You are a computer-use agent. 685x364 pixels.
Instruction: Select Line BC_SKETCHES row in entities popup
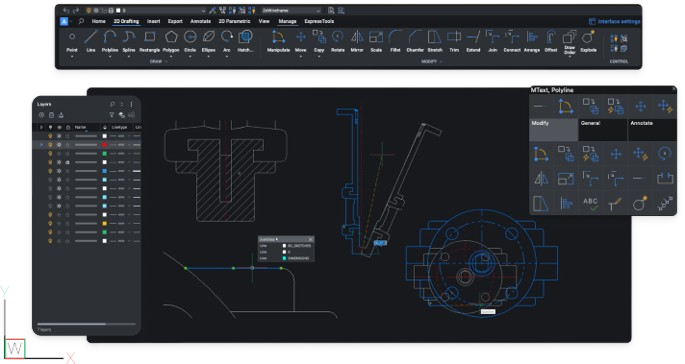[x=286, y=246]
